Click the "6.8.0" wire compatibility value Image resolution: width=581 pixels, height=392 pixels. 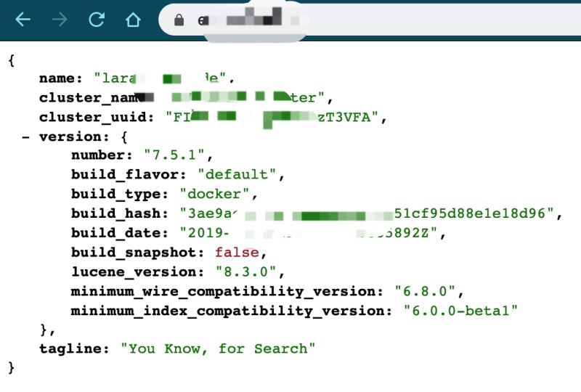425,292
